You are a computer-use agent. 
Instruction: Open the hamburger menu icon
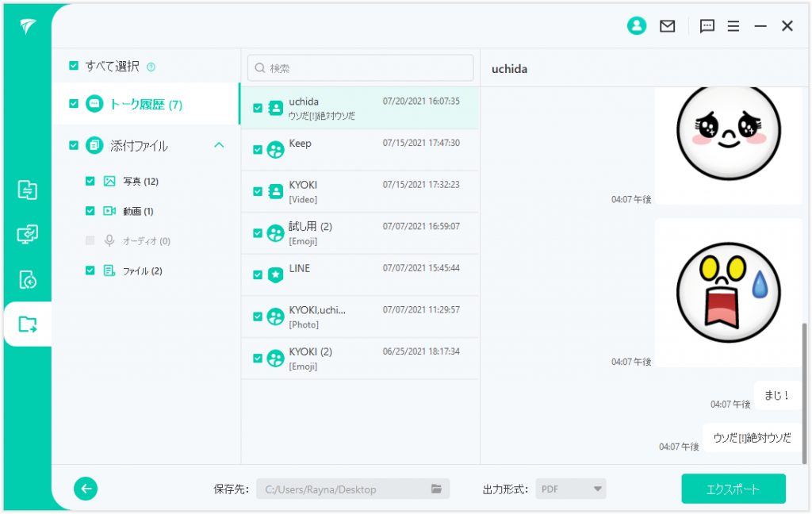pos(733,26)
